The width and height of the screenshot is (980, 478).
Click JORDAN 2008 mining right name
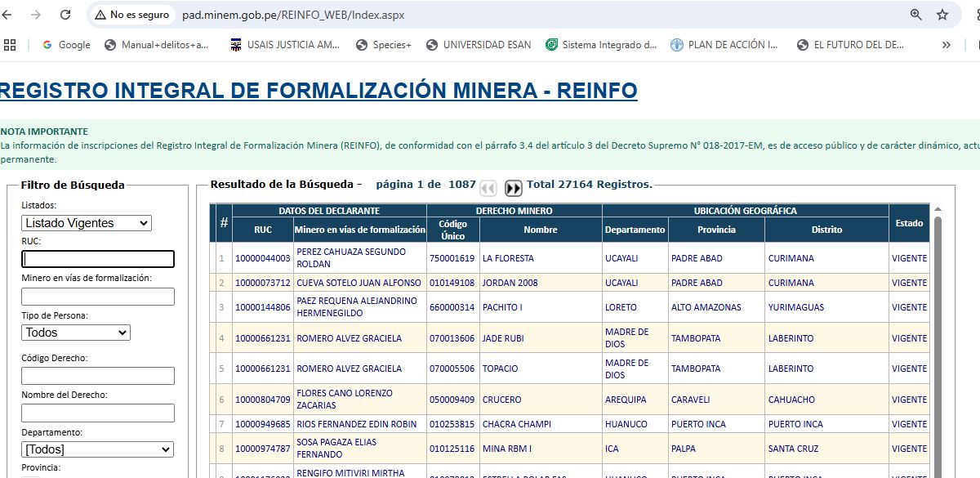510,283
